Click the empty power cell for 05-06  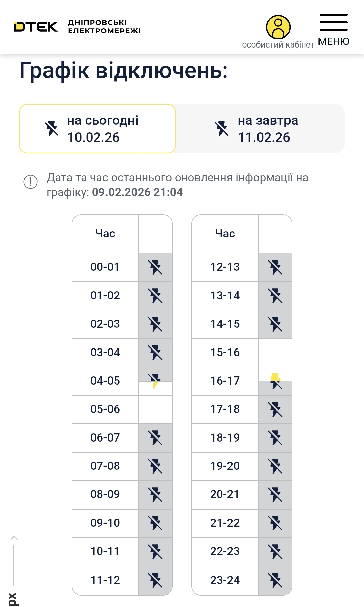pos(155,409)
